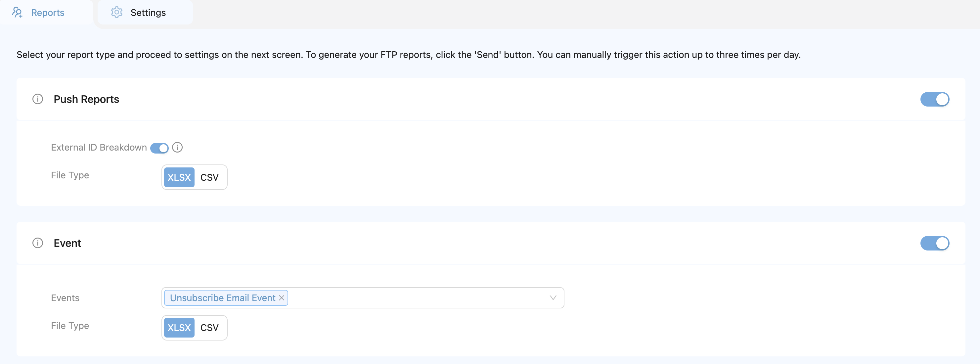Turn off External ID Breakdown toggle
This screenshot has height=364, width=980.
click(x=159, y=148)
